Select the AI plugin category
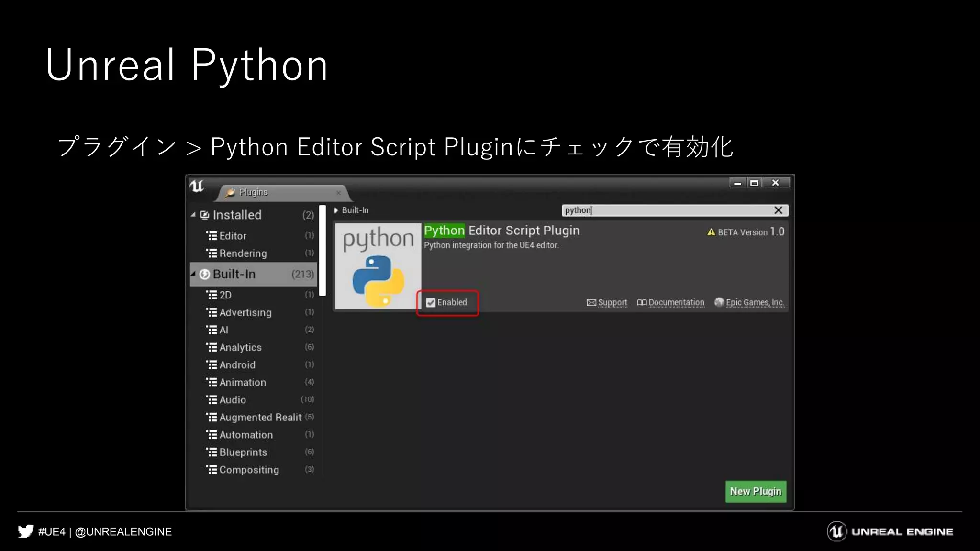This screenshot has height=551, width=980. click(x=260, y=330)
